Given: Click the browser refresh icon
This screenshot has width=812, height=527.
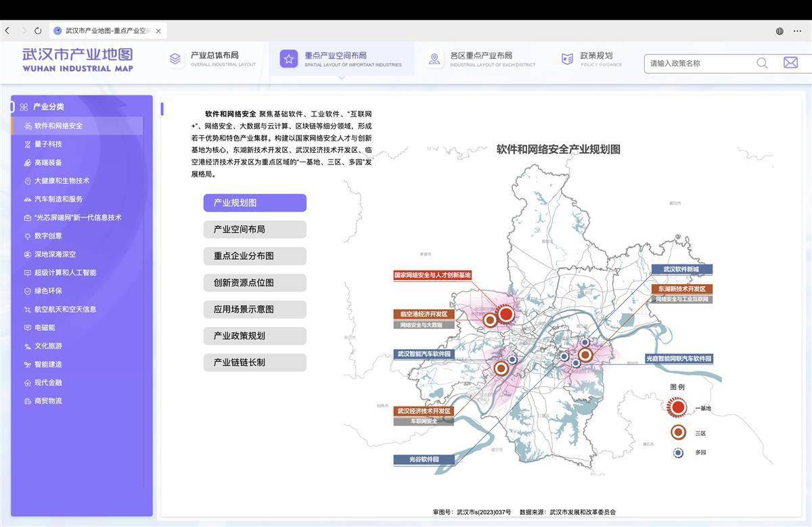Looking at the screenshot, I should tap(38, 30).
